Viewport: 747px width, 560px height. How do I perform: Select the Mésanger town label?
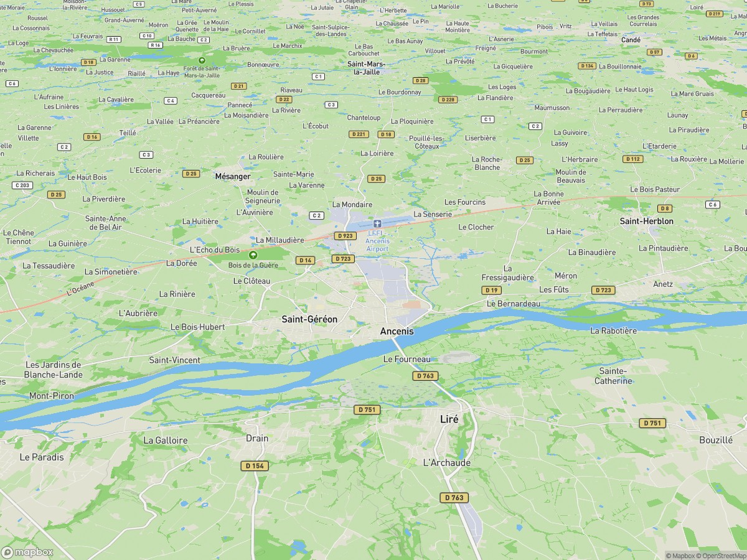coord(232,176)
